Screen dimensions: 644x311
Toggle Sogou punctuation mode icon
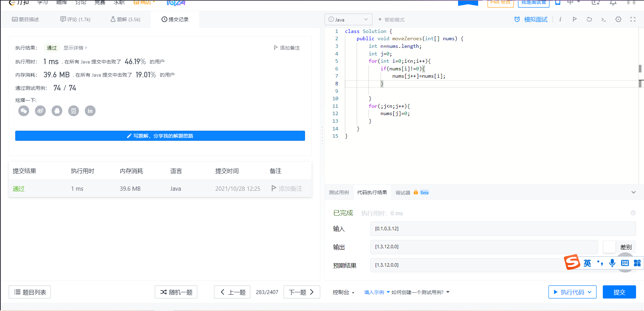(600, 263)
